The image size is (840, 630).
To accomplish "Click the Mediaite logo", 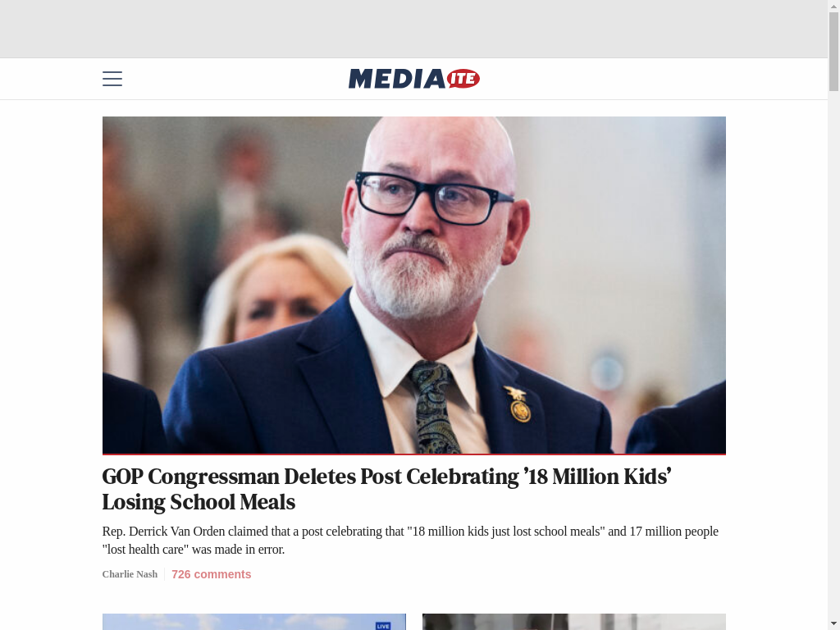I will click(413, 78).
